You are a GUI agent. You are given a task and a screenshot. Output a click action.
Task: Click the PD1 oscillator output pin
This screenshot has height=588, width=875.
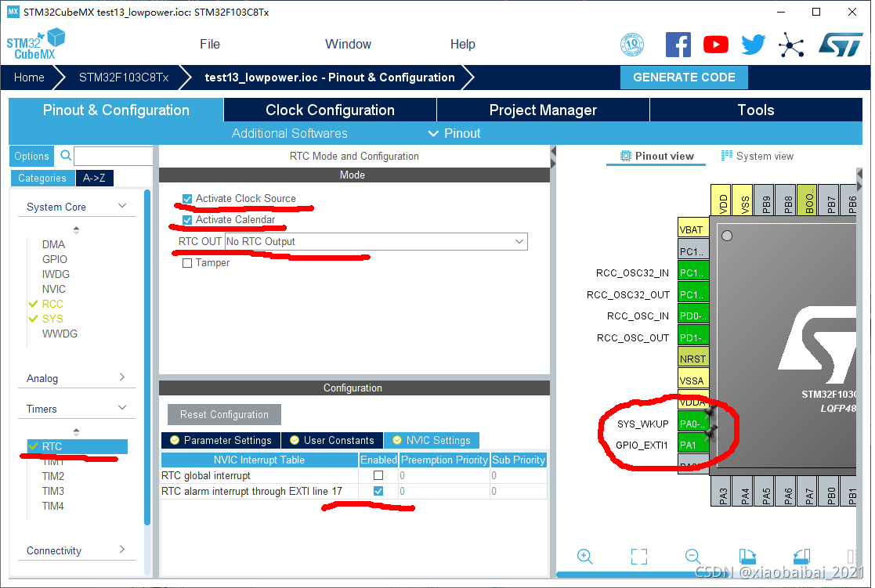(x=693, y=337)
